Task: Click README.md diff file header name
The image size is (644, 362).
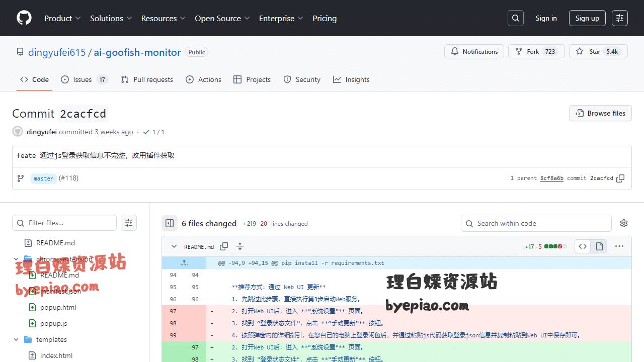Action: (x=199, y=247)
